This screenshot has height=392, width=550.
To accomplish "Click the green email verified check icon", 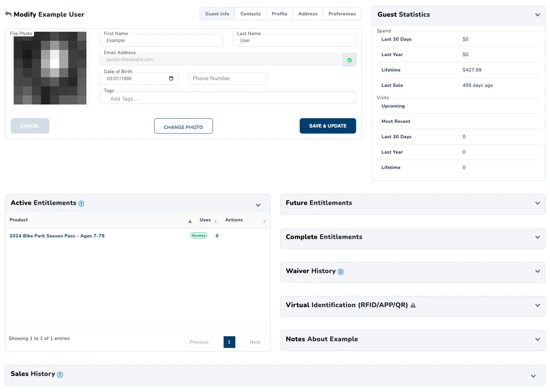I will pyautogui.click(x=349, y=60).
